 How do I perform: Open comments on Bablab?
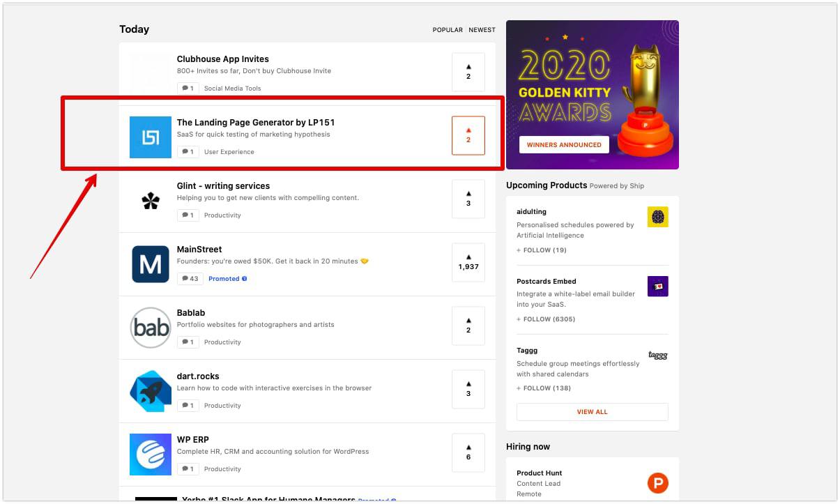pyautogui.click(x=188, y=342)
